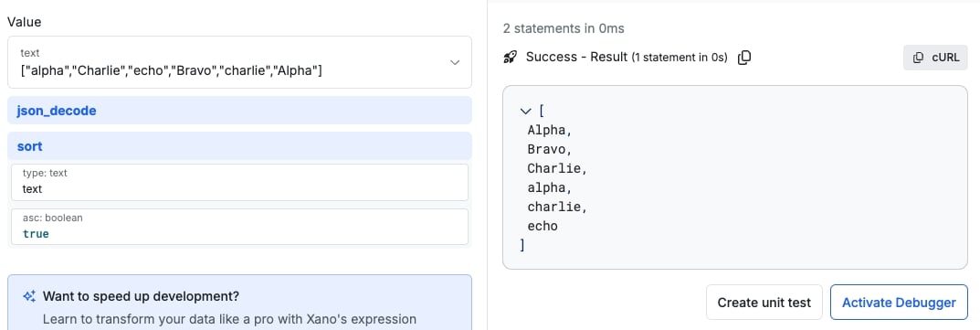
Task: Click the copy icon inside cURL button
Action: [x=918, y=58]
